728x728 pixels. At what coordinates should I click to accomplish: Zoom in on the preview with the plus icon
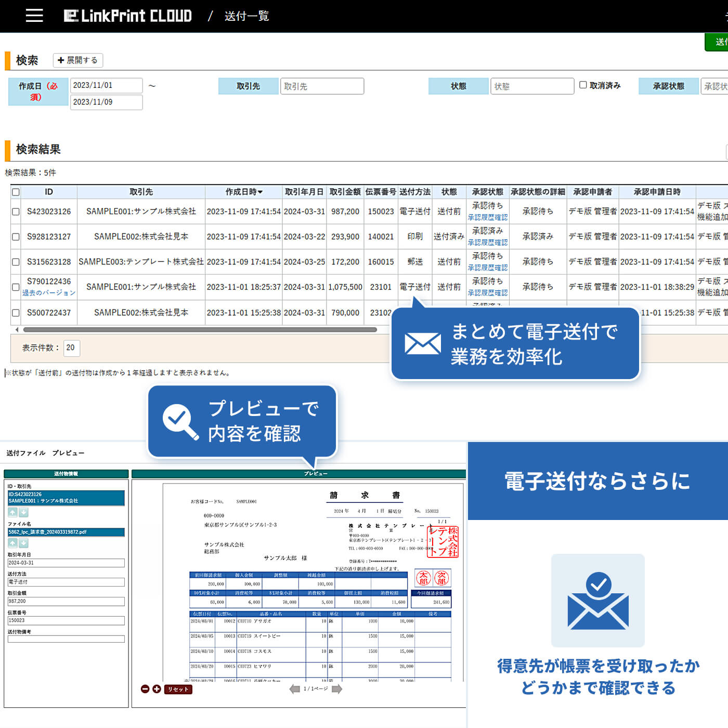157,689
